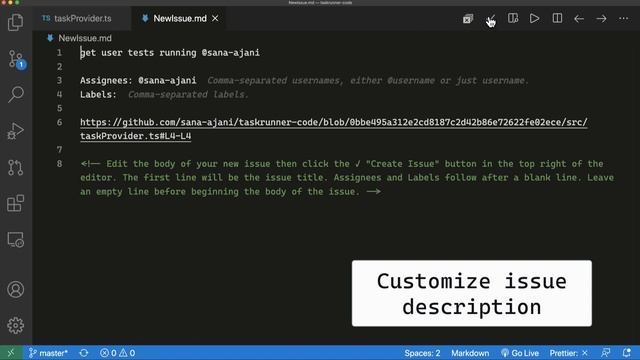Open More Actions ellipsis menu

point(623,19)
